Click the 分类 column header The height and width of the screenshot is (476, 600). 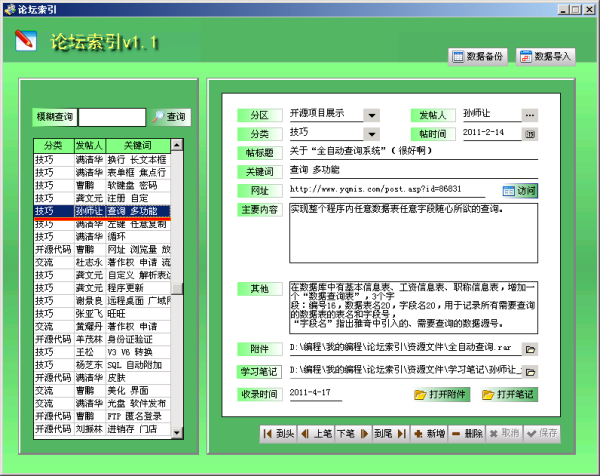click(x=54, y=145)
